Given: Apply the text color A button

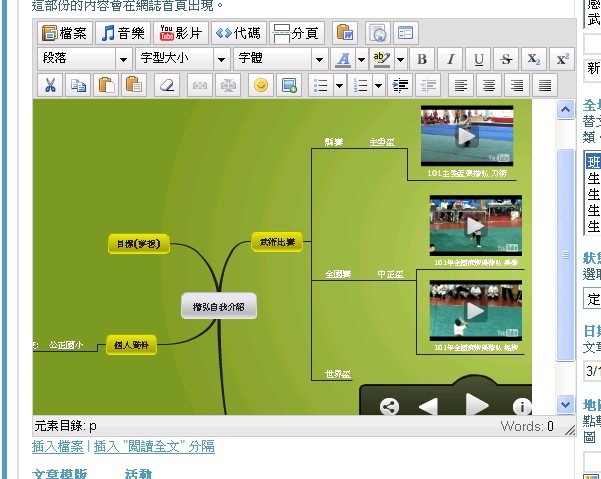Looking at the screenshot, I should [343, 59].
